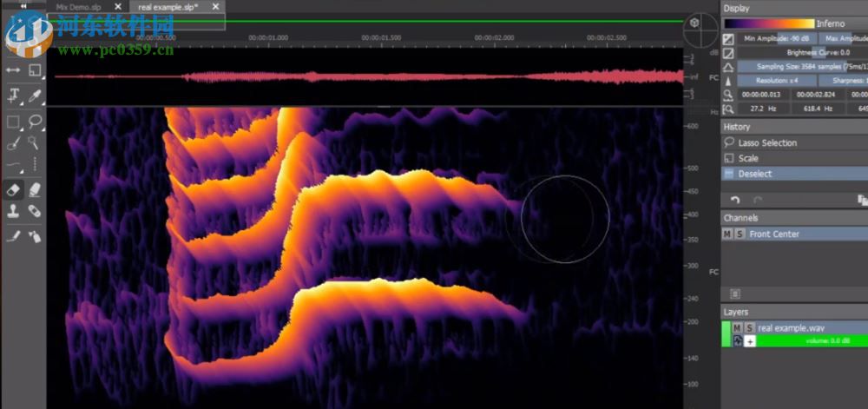Choose the clone stamp tool
Viewport: 868px width, 409px height.
click(x=13, y=211)
